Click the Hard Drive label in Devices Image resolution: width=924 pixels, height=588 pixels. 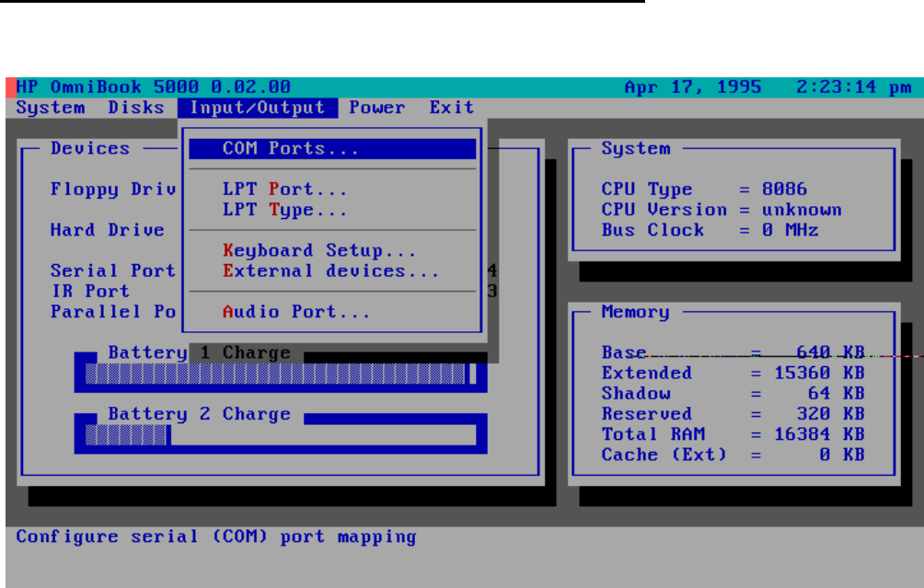[108, 230]
